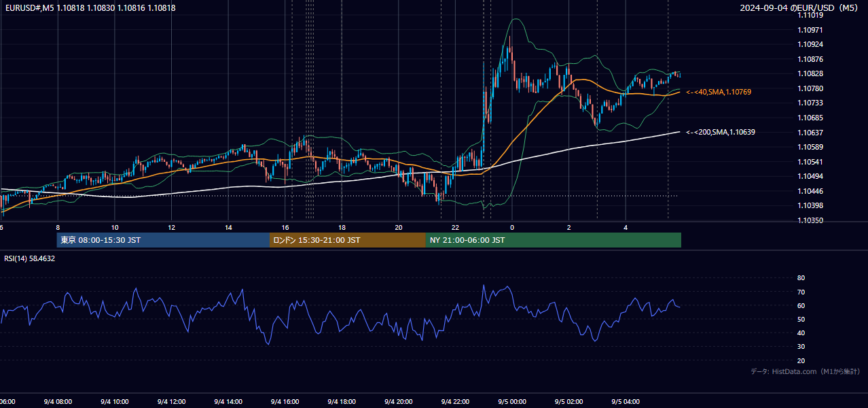Click RSI scale value 80
868x408 pixels.
click(x=801, y=278)
